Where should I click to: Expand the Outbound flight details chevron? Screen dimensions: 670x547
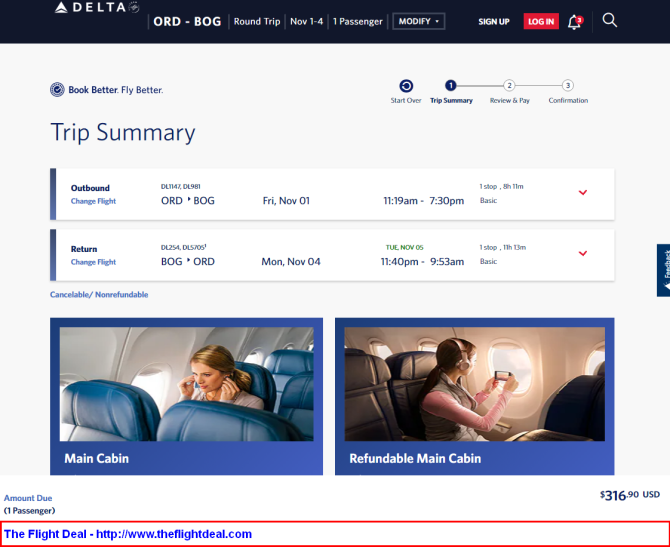tap(582, 192)
